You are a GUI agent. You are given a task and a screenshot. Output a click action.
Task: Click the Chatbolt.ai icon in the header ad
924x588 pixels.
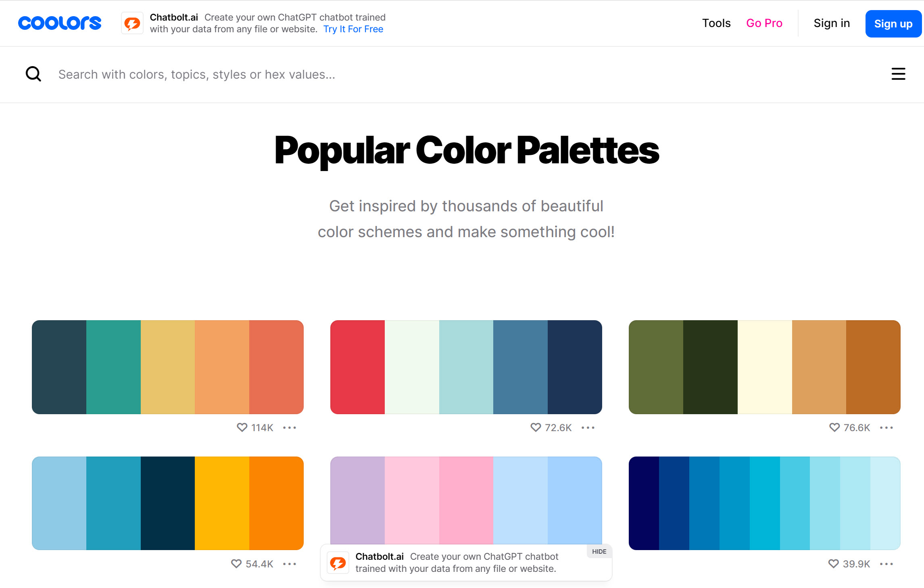click(132, 23)
